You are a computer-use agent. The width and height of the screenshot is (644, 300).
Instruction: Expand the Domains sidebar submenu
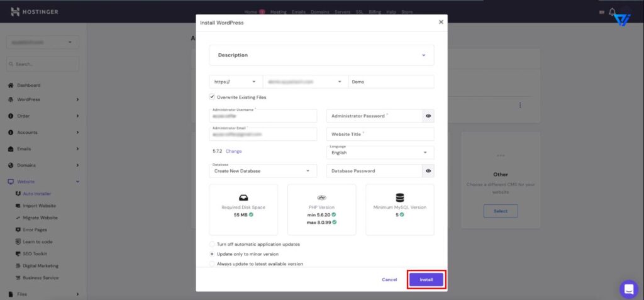pos(77,165)
